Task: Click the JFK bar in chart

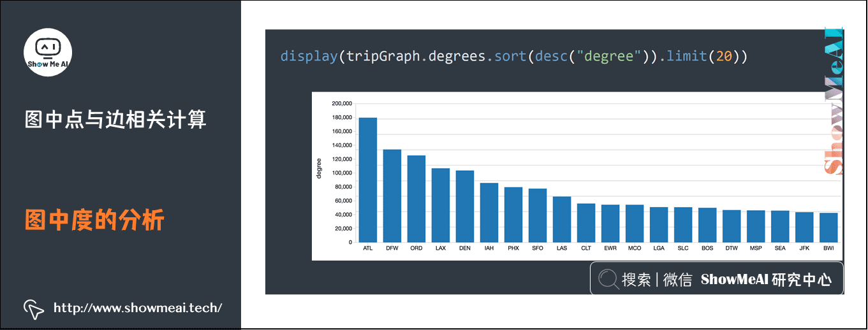Action: coord(804,227)
